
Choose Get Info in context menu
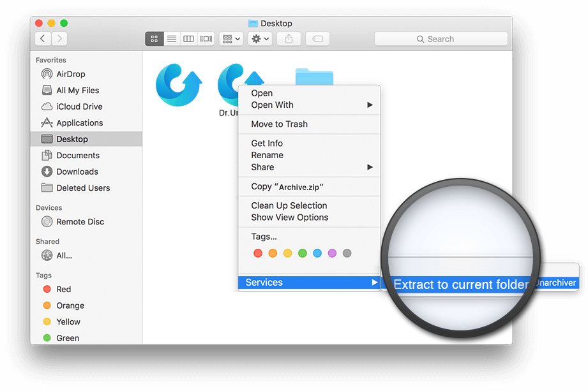[x=309, y=143]
